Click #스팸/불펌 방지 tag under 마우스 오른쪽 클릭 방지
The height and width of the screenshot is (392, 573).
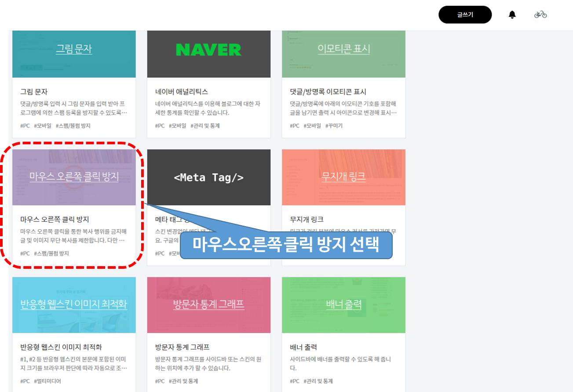pyautogui.click(x=51, y=253)
